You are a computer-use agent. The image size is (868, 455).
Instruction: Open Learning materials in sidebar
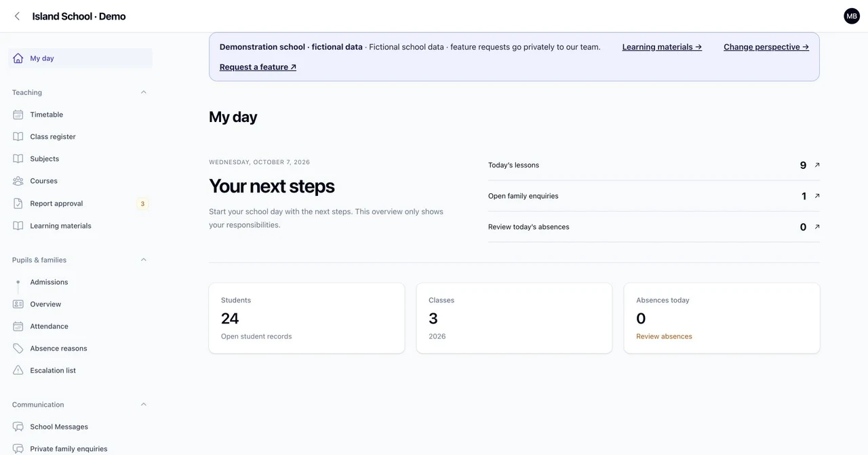80,226
